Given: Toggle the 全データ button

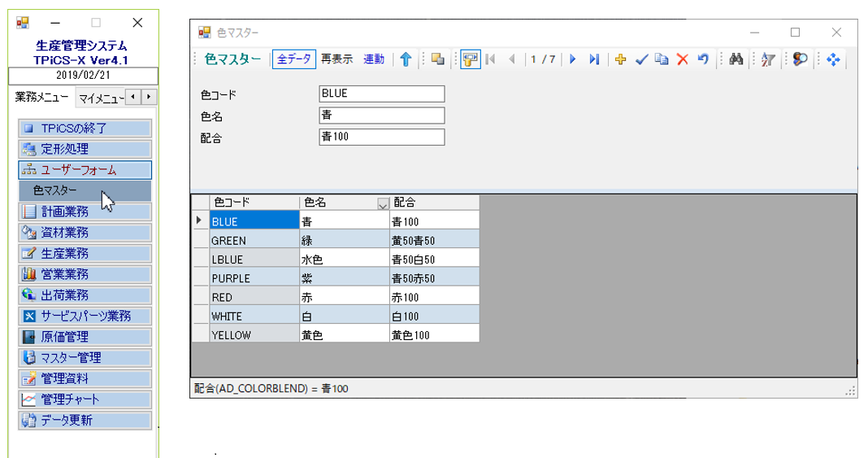Looking at the screenshot, I should 293,59.
